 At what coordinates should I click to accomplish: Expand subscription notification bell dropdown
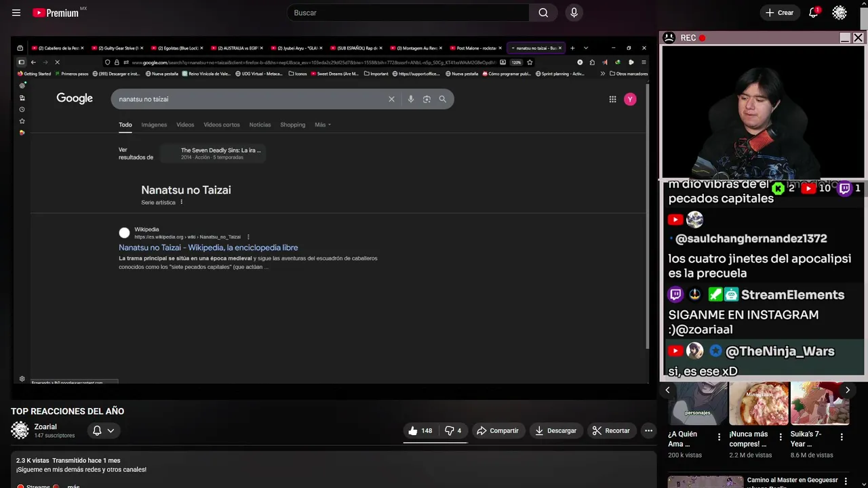pyautogui.click(x=104, y=430)
